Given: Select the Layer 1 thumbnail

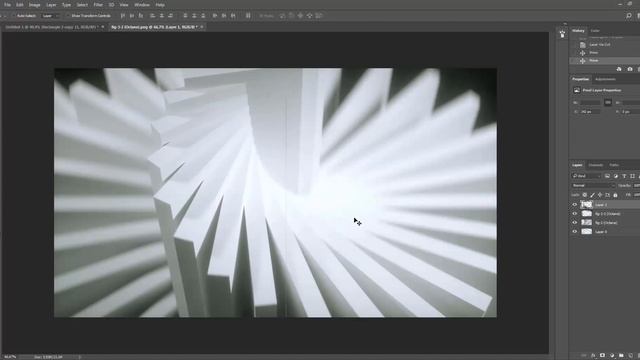Looking at the screenshot, I should point(587,205).
